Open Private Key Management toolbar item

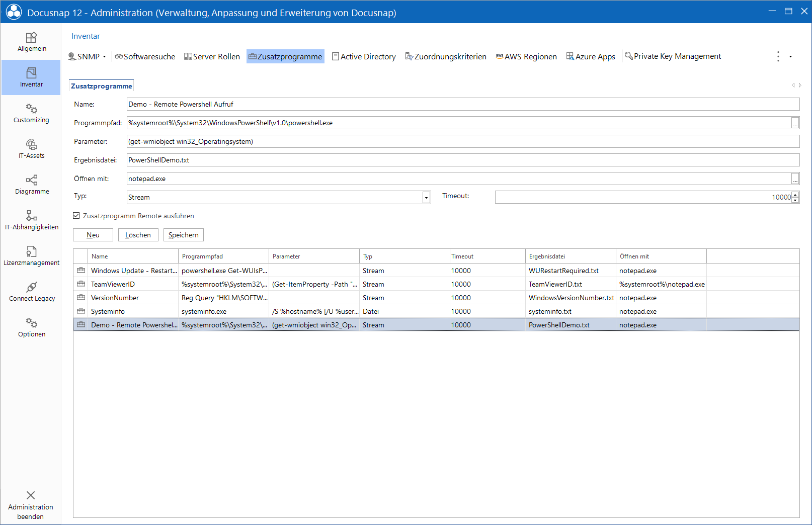point(673,56)
